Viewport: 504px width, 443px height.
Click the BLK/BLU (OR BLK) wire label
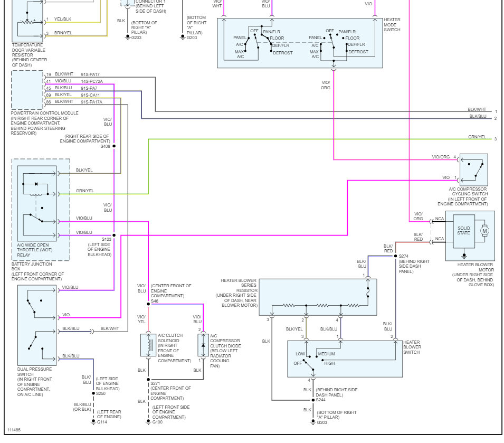83,407
